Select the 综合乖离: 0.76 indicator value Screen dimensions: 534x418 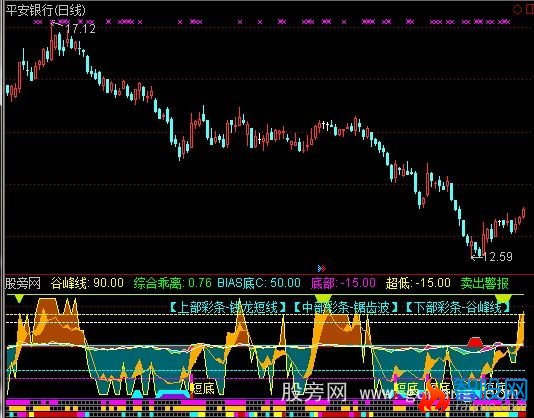[172, 283]
